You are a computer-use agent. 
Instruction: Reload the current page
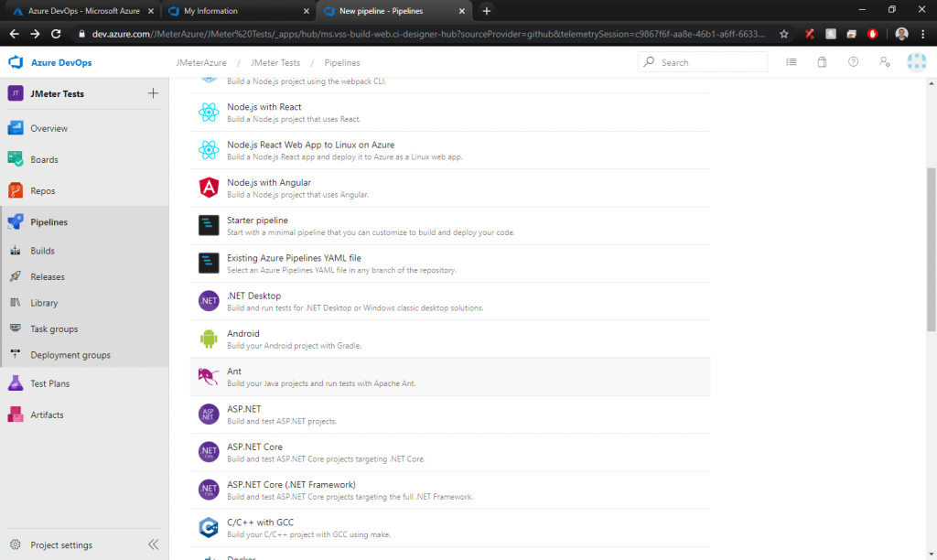tap(56, 34)
